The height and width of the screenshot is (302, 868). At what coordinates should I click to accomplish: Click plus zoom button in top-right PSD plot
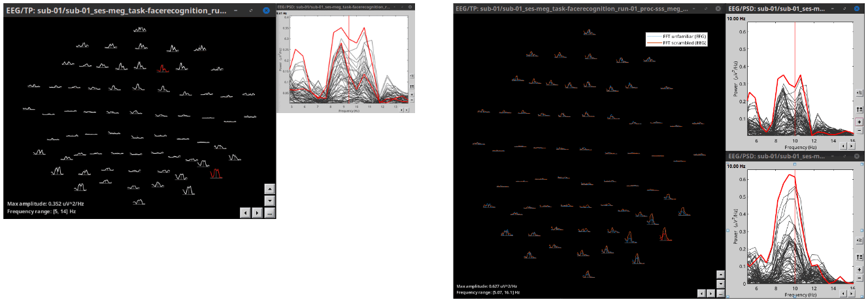[858, 122]
